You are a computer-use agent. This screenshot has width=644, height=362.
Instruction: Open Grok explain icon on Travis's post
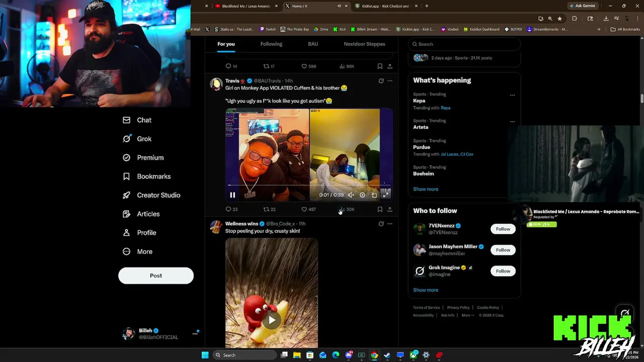(x=381, y=81)
